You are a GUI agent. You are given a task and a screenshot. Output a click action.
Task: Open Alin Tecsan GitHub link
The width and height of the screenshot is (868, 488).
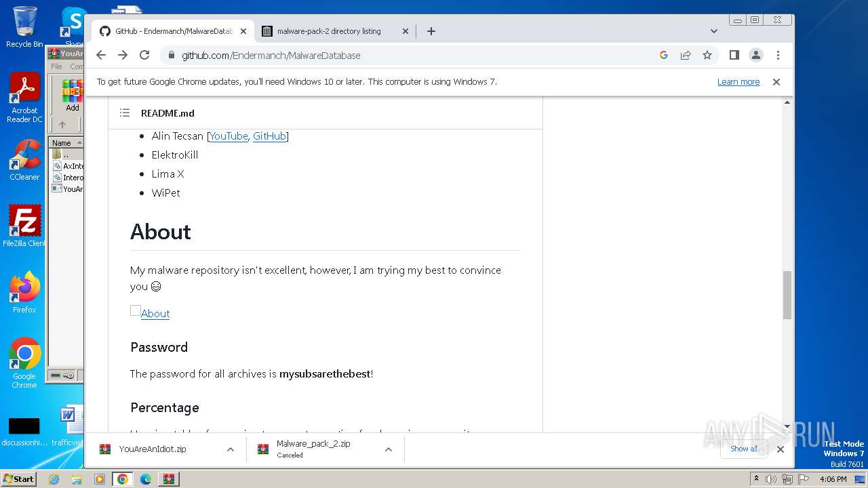[269, 136]
